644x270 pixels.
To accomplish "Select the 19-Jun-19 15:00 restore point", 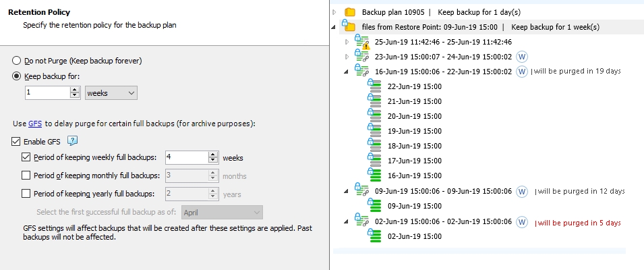I will (x=414, y=131).
